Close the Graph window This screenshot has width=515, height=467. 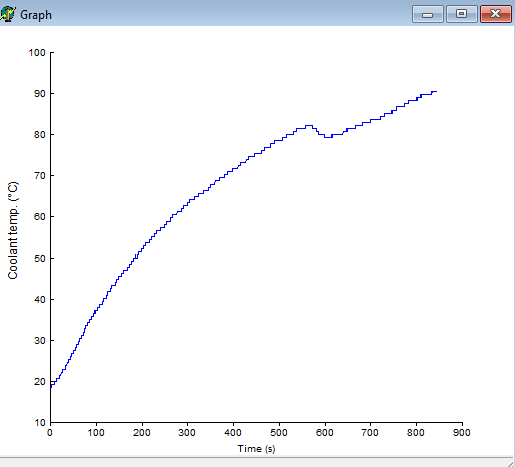(x=496, y=14)
